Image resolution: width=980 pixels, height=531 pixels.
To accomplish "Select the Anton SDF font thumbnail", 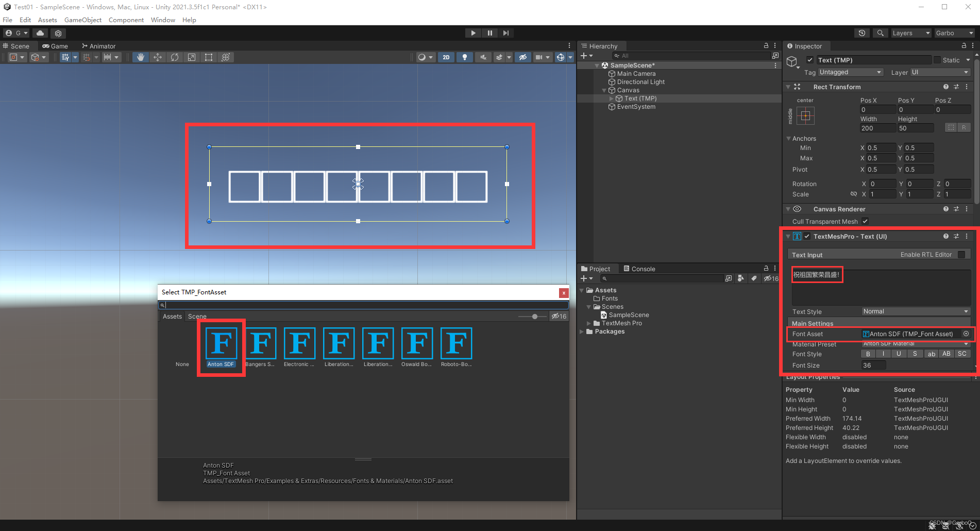I will coord(221,342).
